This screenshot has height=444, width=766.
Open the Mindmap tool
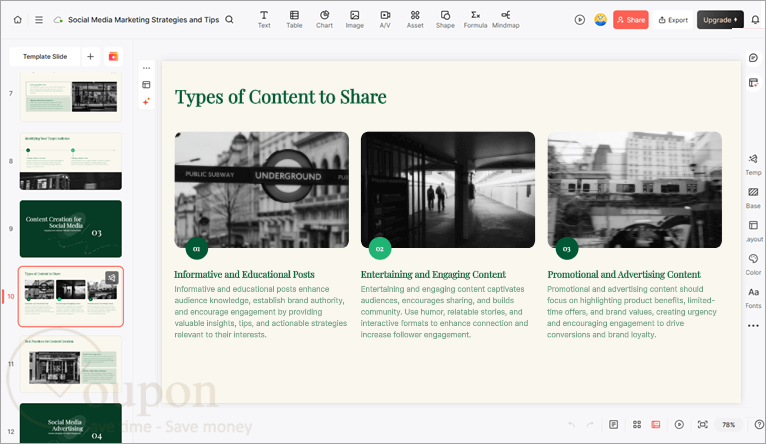(506, 20)
